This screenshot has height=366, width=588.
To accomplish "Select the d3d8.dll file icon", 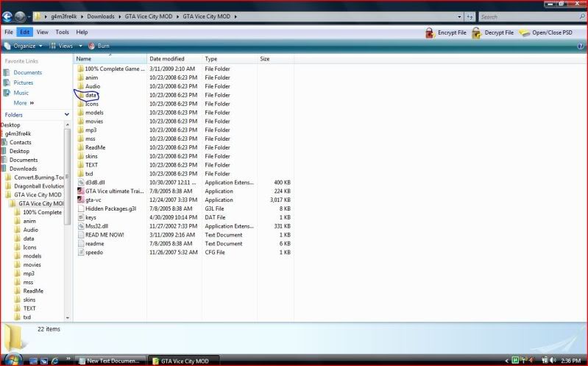I will (x=81, y=183).
